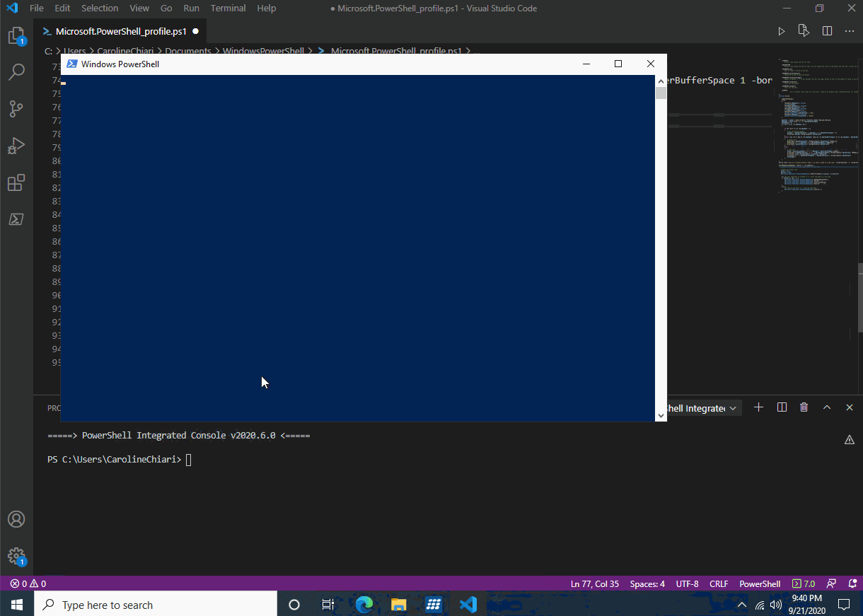Open the Source Control view
Viewport: 863px width, 616px height.
coord(16,109)
